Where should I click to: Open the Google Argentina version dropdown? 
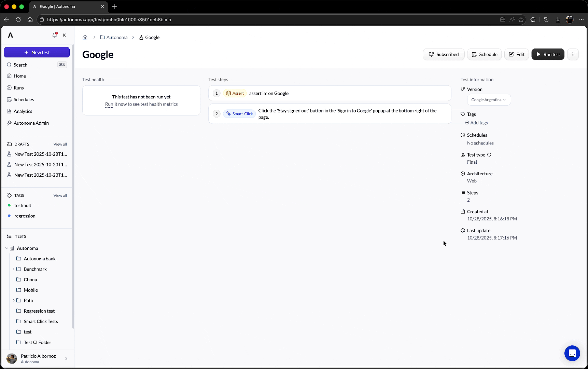click(x=489, y=99)
